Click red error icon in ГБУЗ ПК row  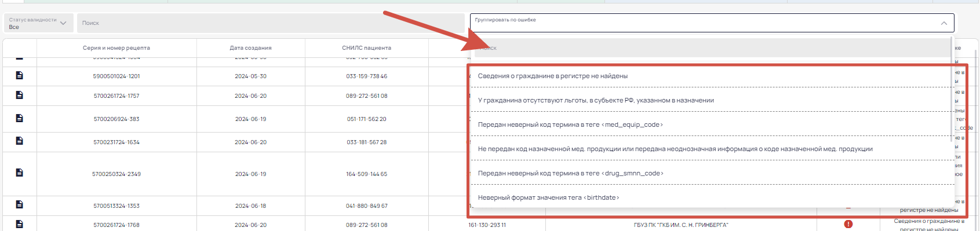848,224
